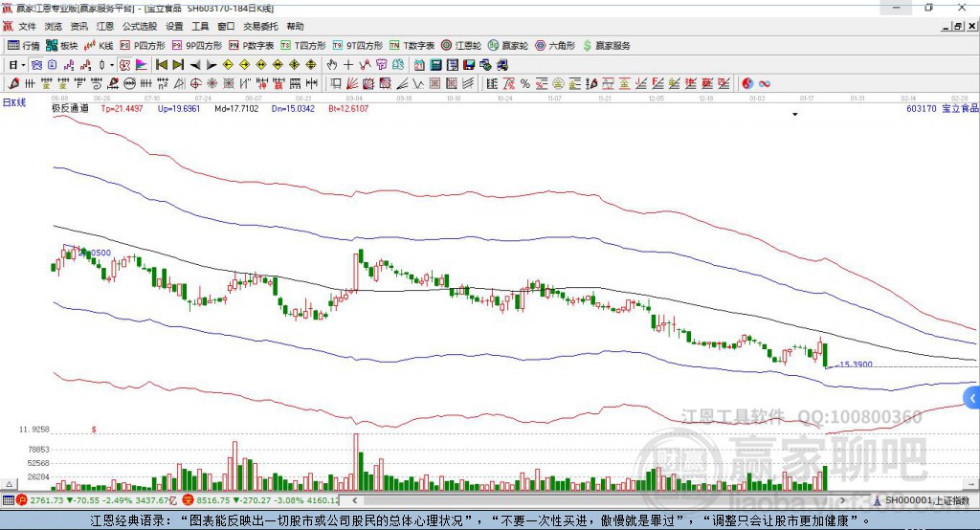Screen dimensions: 980x530
Task: Click the black left arrow icon
Action: (195, 65)
